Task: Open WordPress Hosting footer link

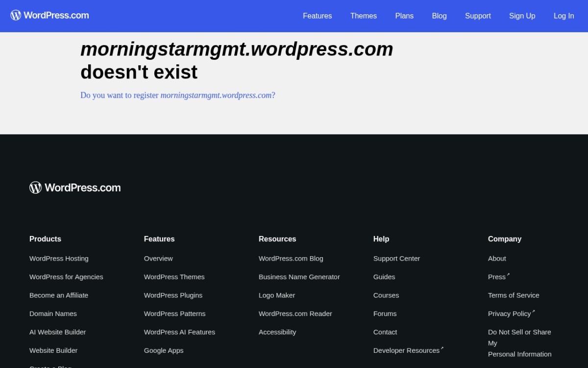Action: tap(59, 259)
